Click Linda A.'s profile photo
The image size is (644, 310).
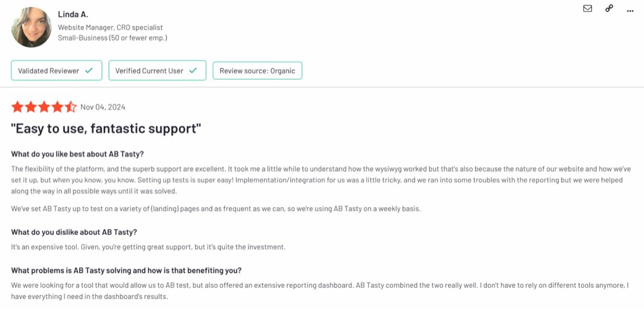pos(31,27)
